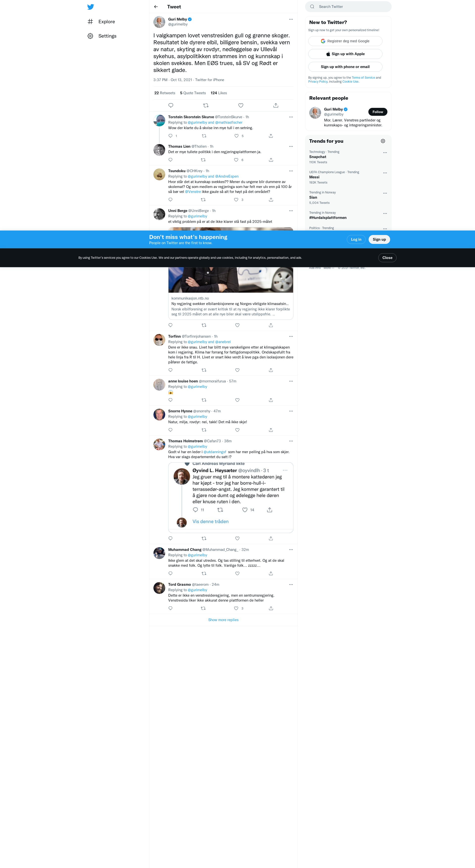Go back using the arrow icon

click(156, 7)
